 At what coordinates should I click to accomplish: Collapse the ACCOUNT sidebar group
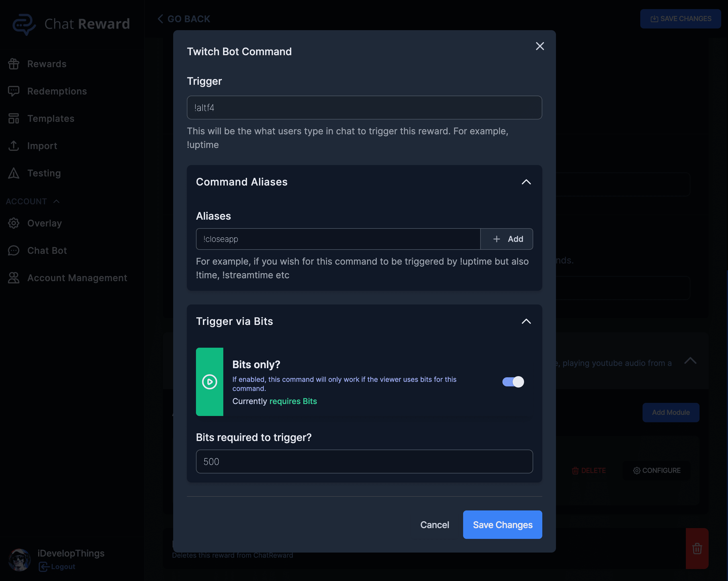[56, 201]
